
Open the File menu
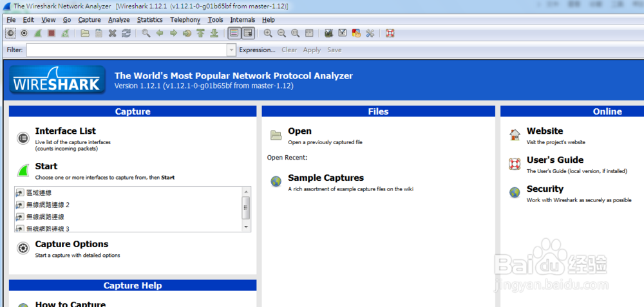pyautogui.click(x=11, y=20)
